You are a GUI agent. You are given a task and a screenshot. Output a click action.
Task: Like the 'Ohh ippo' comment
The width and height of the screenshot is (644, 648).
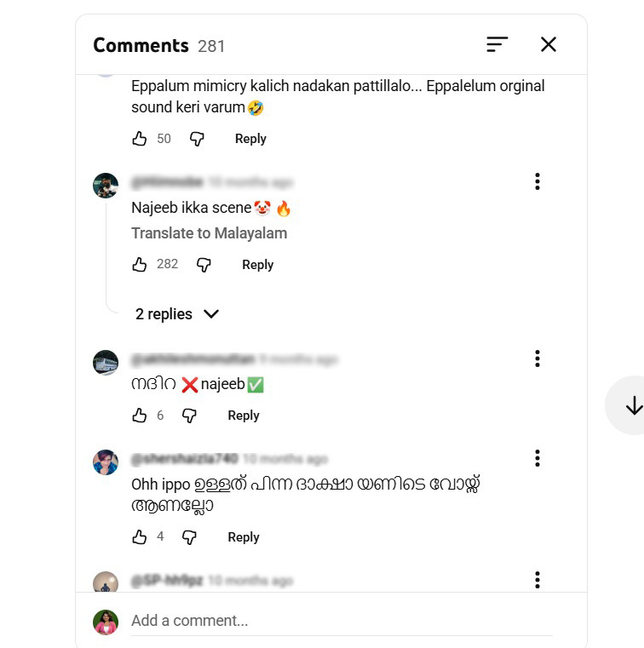[x=140, y=537]
